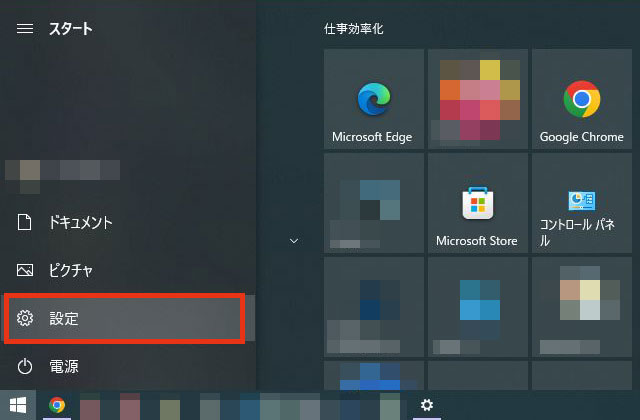Screen dimensions: 640x420
Task: Expand the chevron beside the tile area
Action: [x=294, y=241]
